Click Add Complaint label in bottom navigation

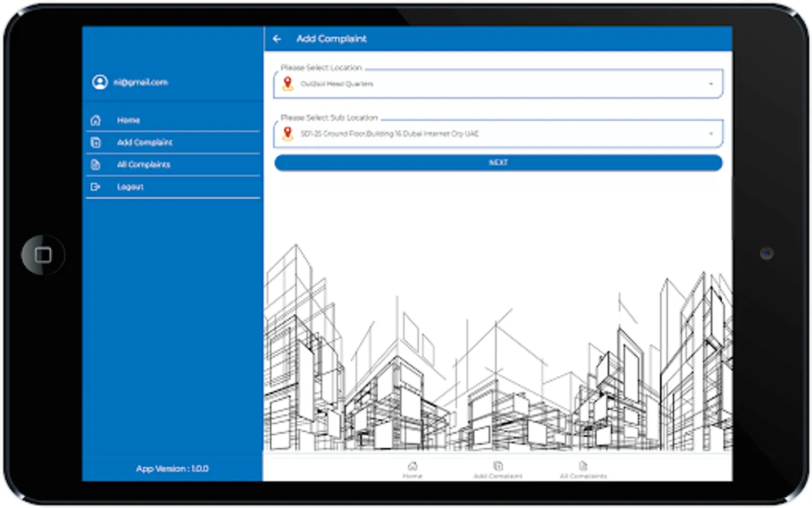click(498, 476)
